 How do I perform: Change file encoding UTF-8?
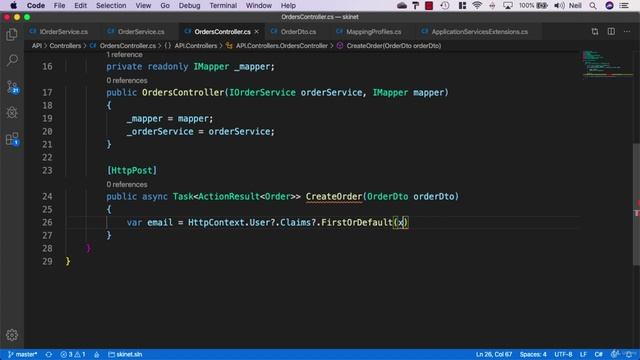coord(563,354)
